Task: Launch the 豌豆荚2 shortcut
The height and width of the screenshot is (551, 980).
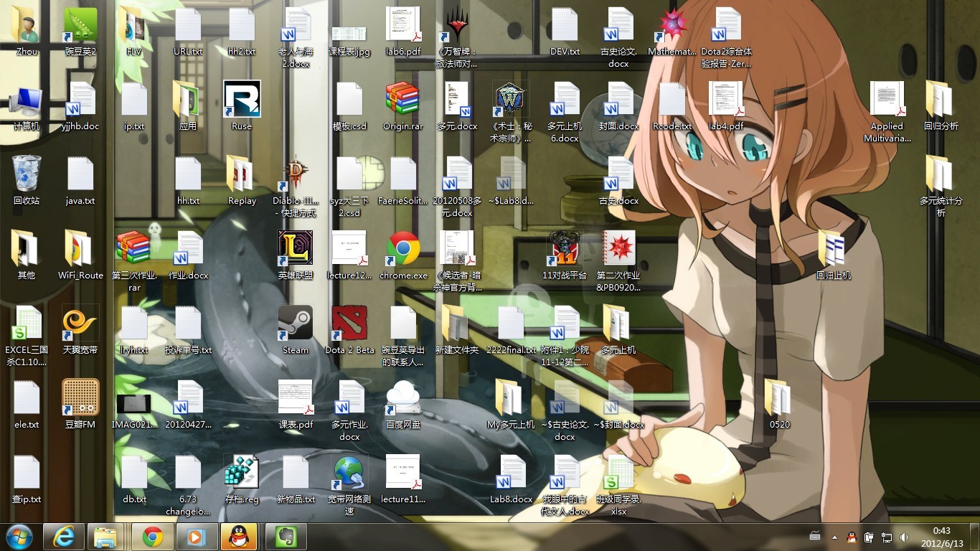Action: tap(80, 24)
